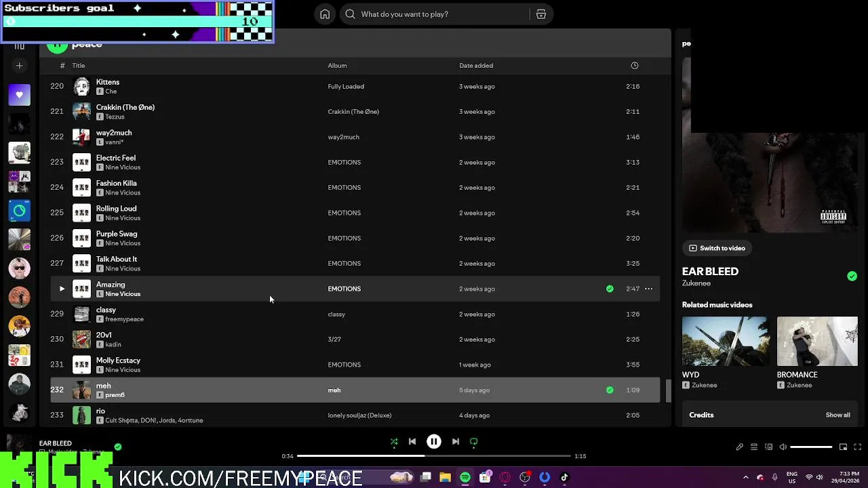Adjust the volume slider

click(811, 447)
